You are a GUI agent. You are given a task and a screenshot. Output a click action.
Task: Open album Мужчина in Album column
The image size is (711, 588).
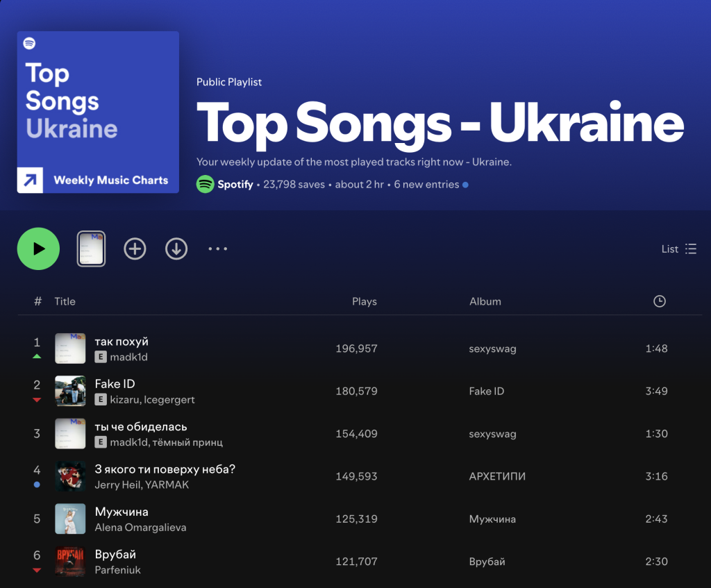click(492, 519)
